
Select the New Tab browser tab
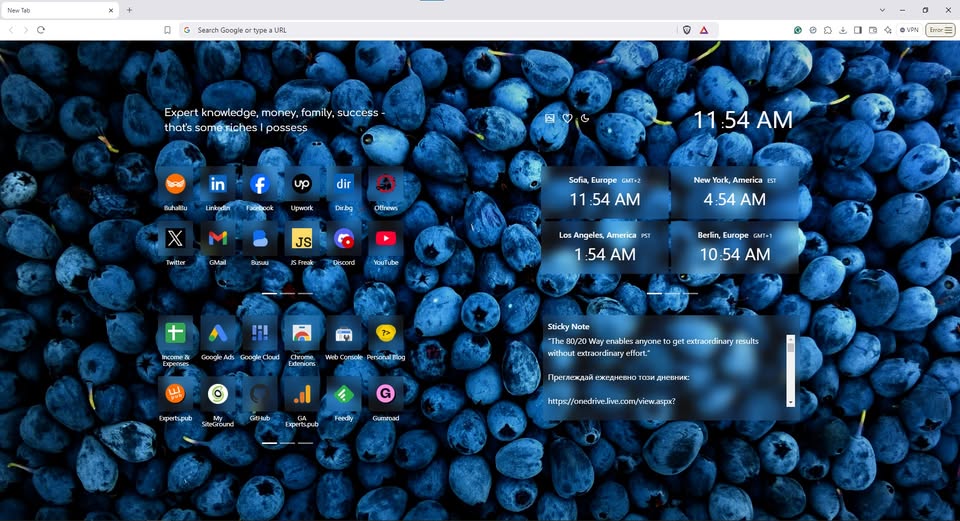(x=55, y=10)
